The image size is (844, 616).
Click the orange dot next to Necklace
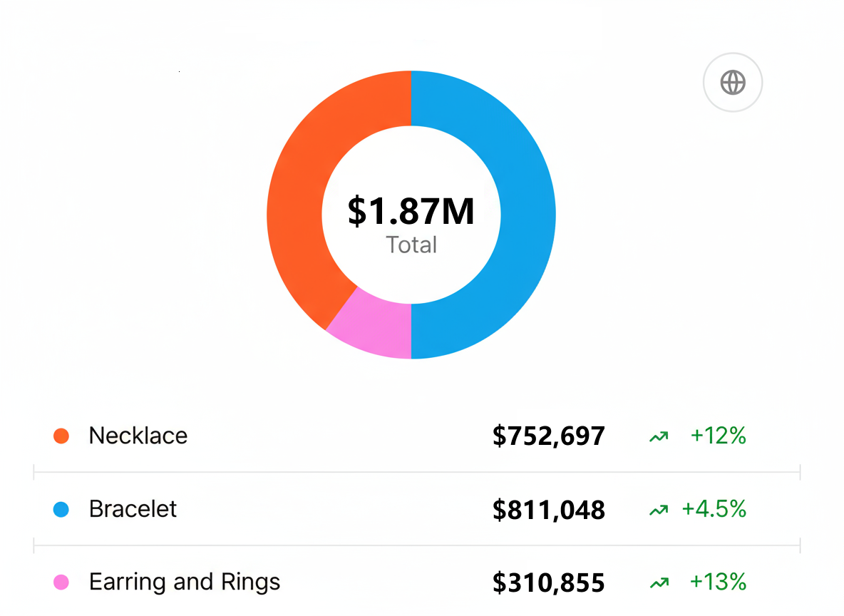click(x=61, y=436)
